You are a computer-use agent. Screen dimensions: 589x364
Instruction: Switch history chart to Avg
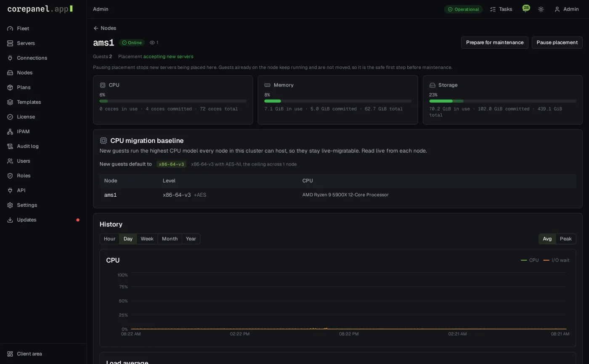[547, 239]
